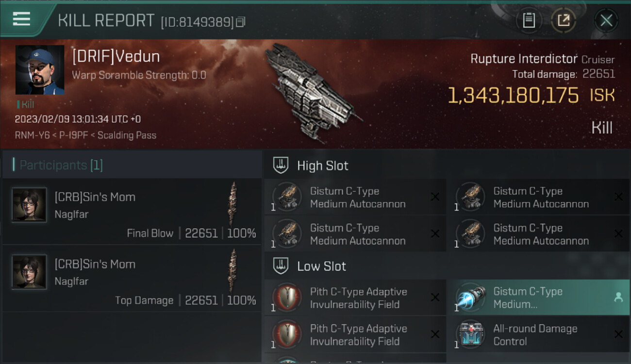Select the Participants [1] tab
Viewport: 631px width, 364px height.
61,165
